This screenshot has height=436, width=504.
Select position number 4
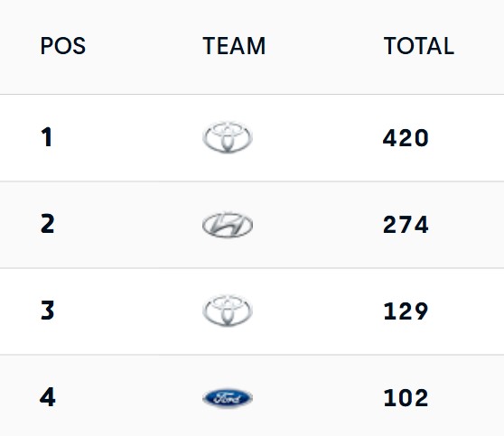pos(48,397)
